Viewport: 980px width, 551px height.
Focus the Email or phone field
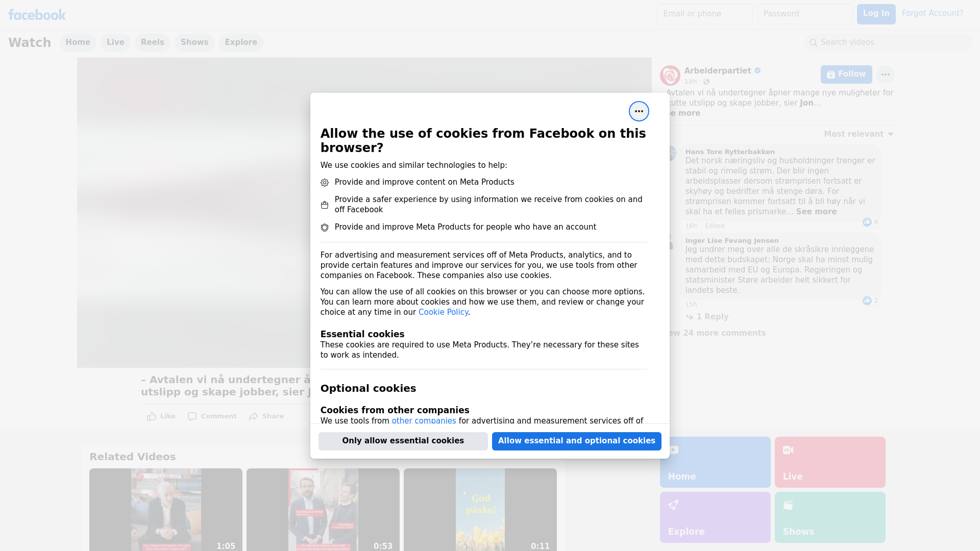coord(705,14)
